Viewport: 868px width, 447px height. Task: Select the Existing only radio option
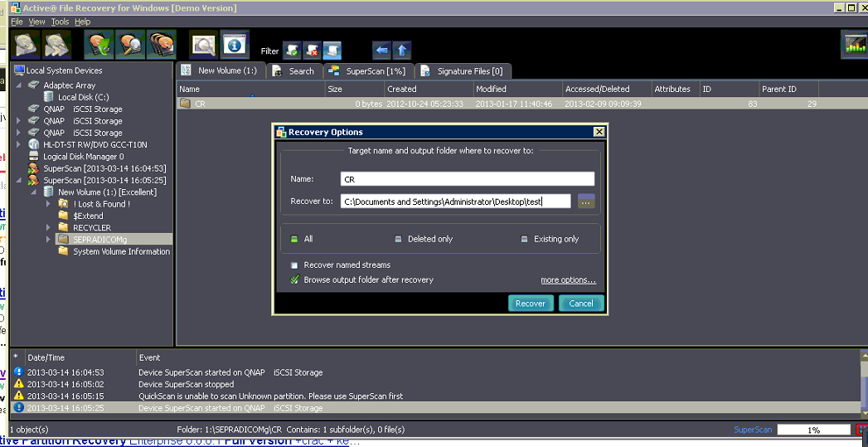pyautogui.click(x=524, y=240)
